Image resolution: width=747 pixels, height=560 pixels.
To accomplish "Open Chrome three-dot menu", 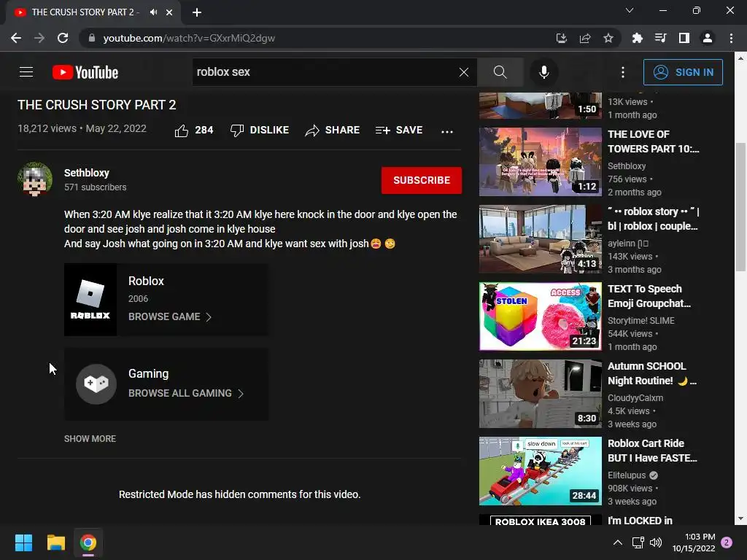I will coord(731,38).
